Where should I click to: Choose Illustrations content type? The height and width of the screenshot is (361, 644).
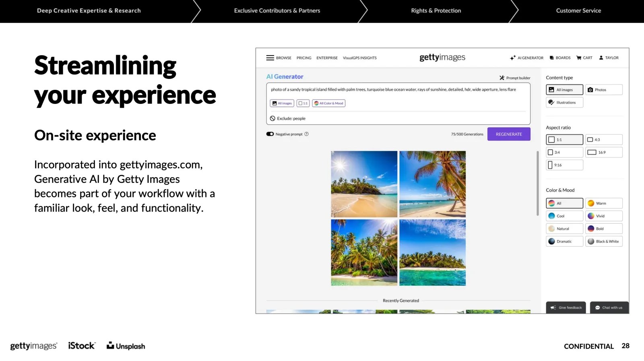click(x=564, y=102)
